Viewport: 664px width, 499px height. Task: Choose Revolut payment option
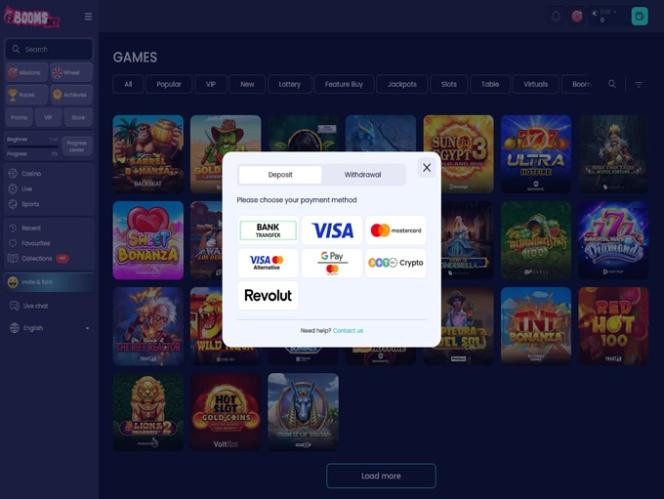(268, 295)
